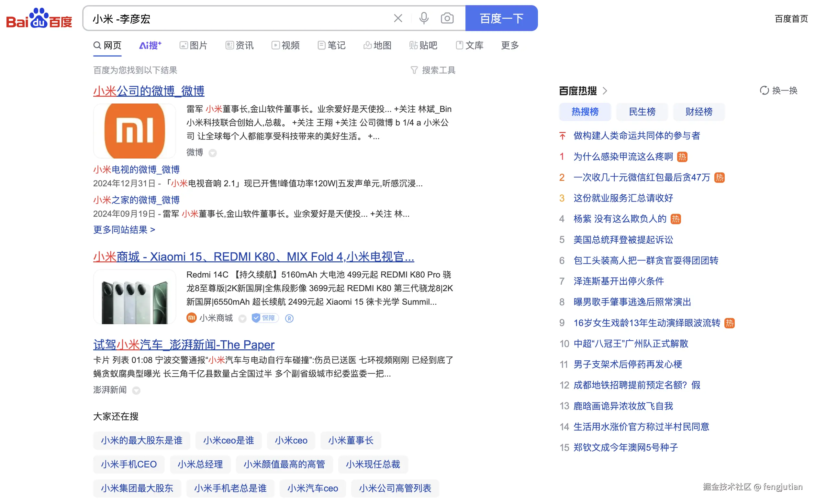Expand the 澎湃新闻 source dropdown arrow

pos(136,391)
